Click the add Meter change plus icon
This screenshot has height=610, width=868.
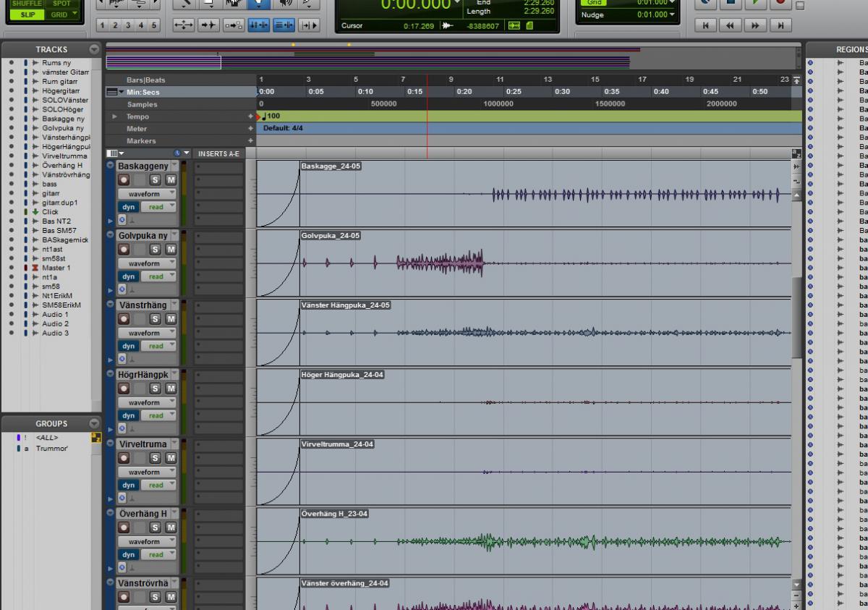251,129
